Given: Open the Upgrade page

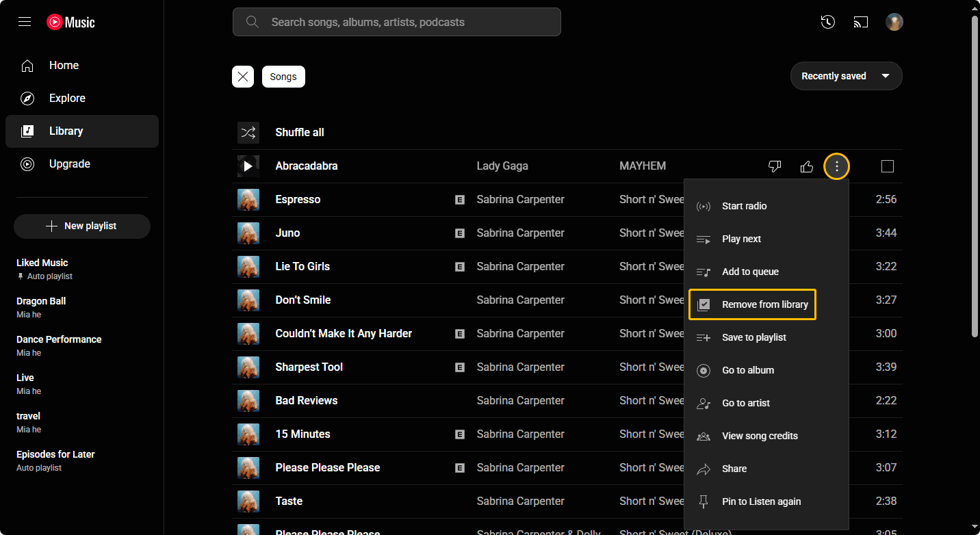Looking at the screenshot, I should [82, 164].
